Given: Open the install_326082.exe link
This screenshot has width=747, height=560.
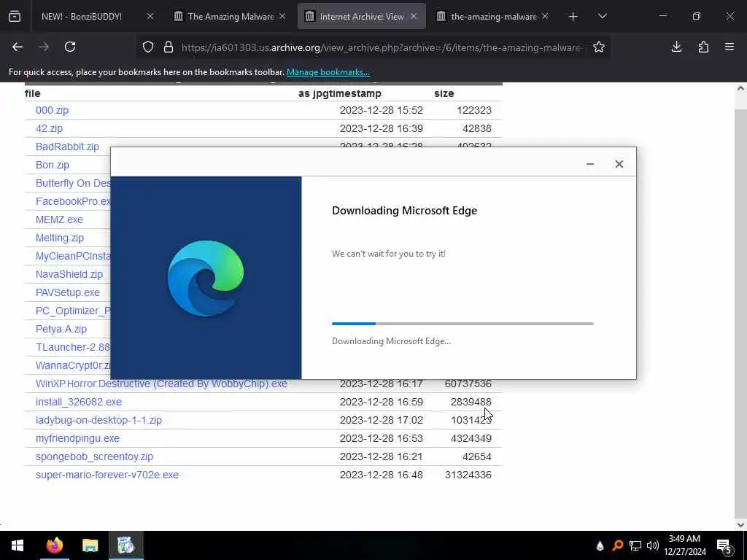Looking at the screenshot, I should coord(79,402).
